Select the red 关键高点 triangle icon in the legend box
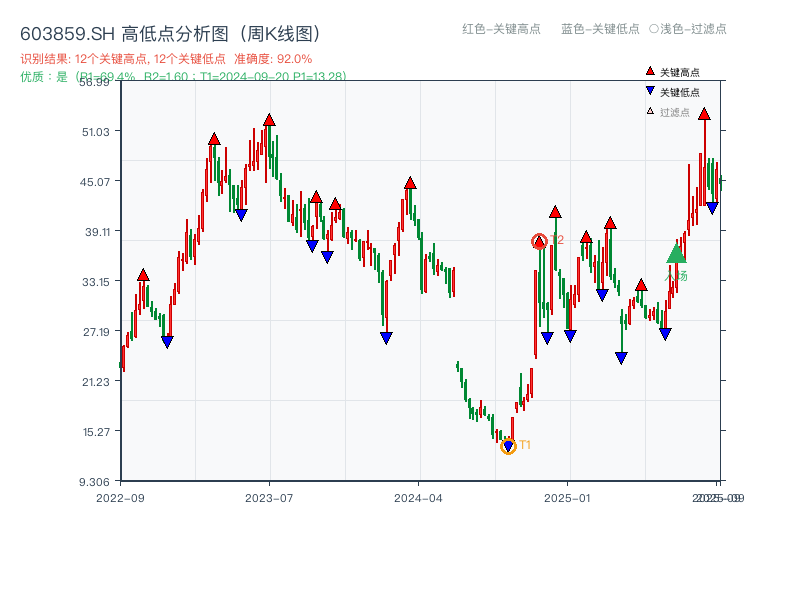This screenshot has height=600, width=800. 648,71
